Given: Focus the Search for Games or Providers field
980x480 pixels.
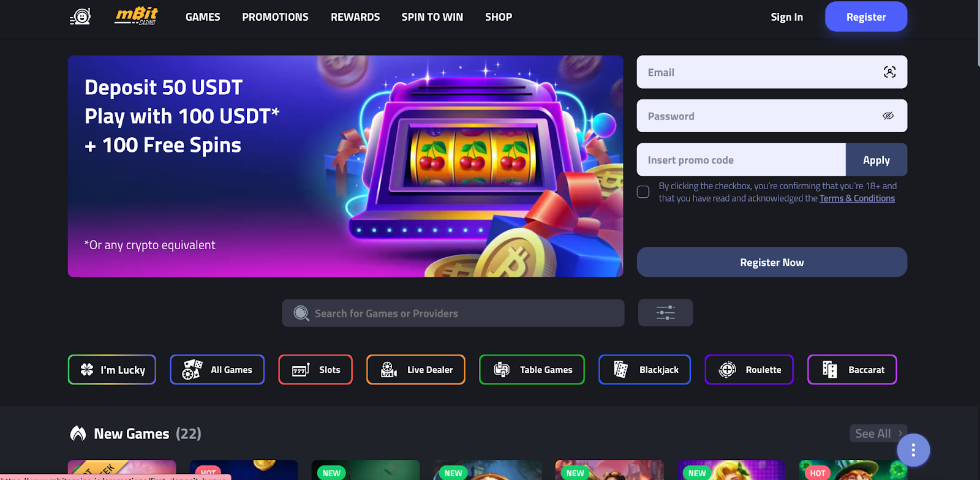Looking at the screenshot, I should tap(453, 313).
